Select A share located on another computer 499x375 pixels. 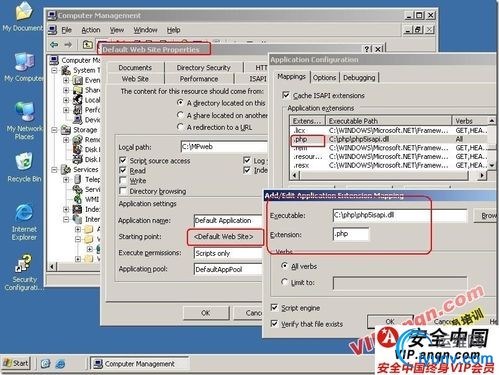click(x=180, y=115)
